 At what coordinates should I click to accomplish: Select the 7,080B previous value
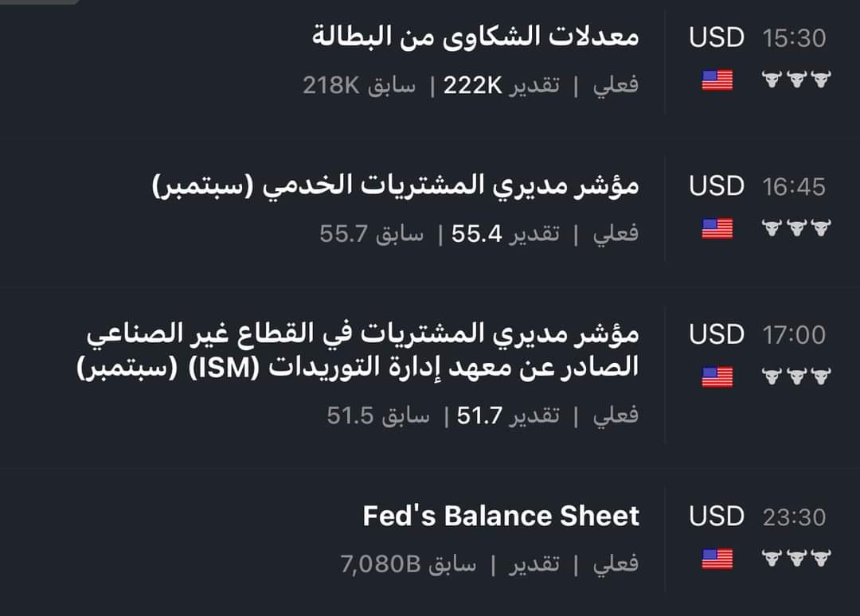pyautogui.click(x=380, y=564)
